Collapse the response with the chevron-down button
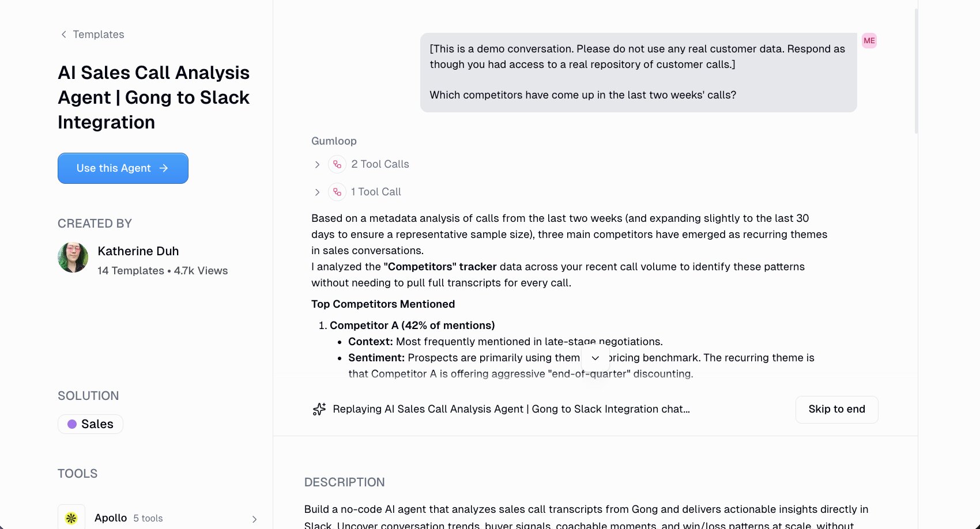 click(595, 358)
